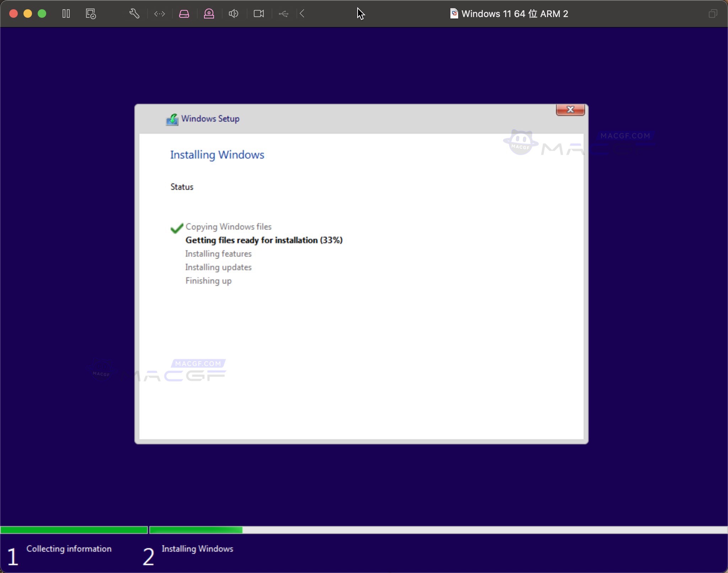Click the Windows file icon in the title bar
This screenshot has height=573, width=728.
pyautogui.click(x=454, y=14)
